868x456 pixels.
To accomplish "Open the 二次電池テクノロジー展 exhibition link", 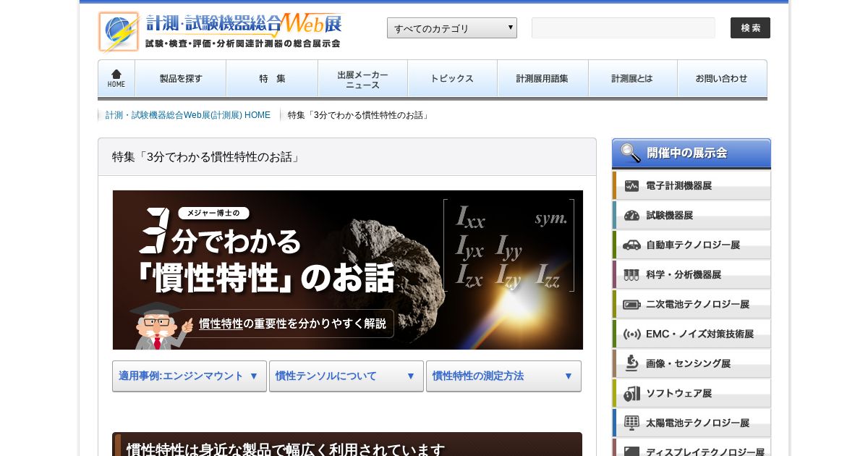I will tap(692, 304).
